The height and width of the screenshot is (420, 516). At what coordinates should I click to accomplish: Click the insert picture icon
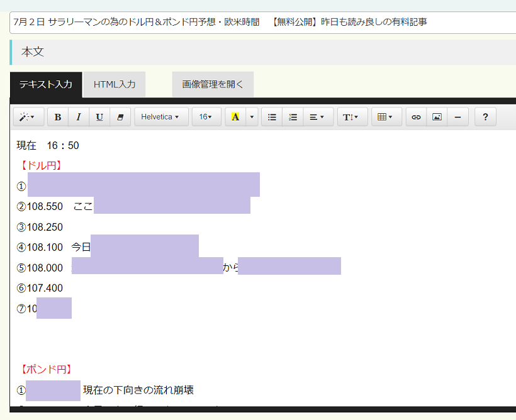tap(437, 117)
